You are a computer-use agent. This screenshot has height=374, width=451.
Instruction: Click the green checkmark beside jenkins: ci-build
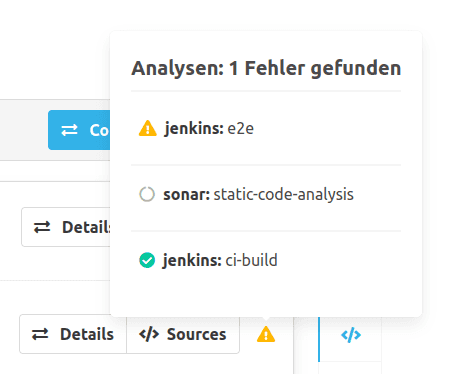point(147,260)
